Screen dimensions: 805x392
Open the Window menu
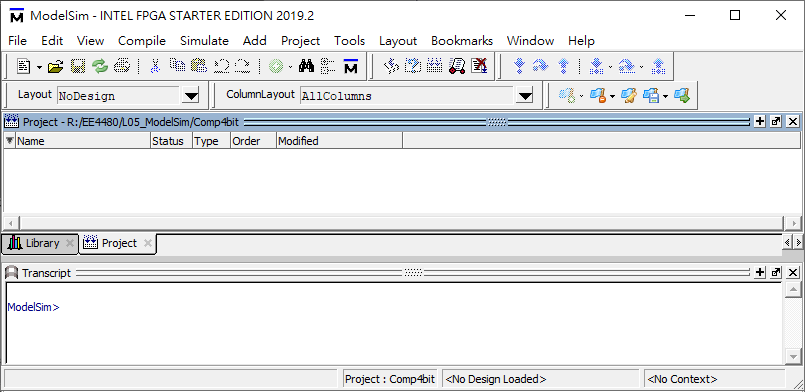pos(530,41)
